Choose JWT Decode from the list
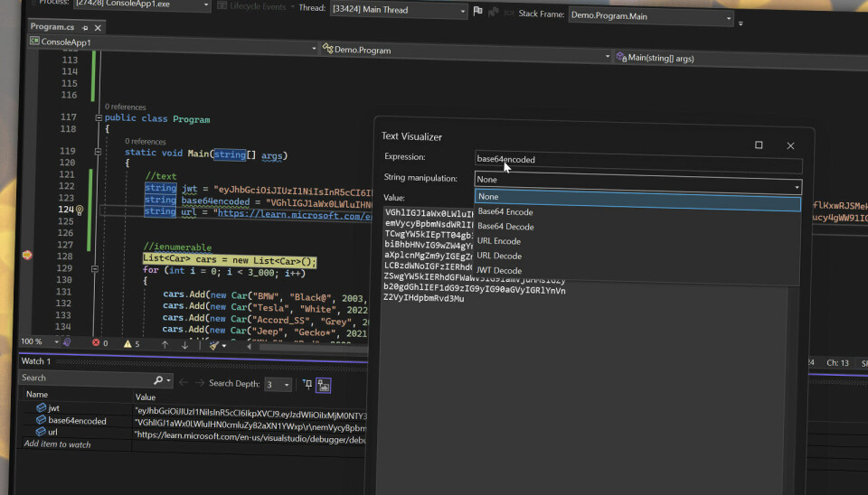 click(x=499, y=270)
